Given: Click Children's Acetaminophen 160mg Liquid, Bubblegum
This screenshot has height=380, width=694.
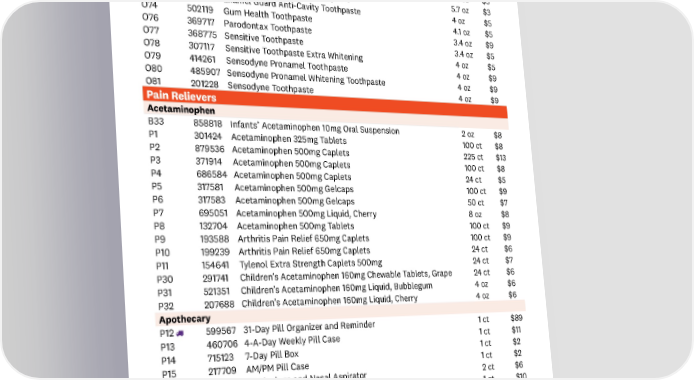Looking at the screenshot, I should coord(336,288).
